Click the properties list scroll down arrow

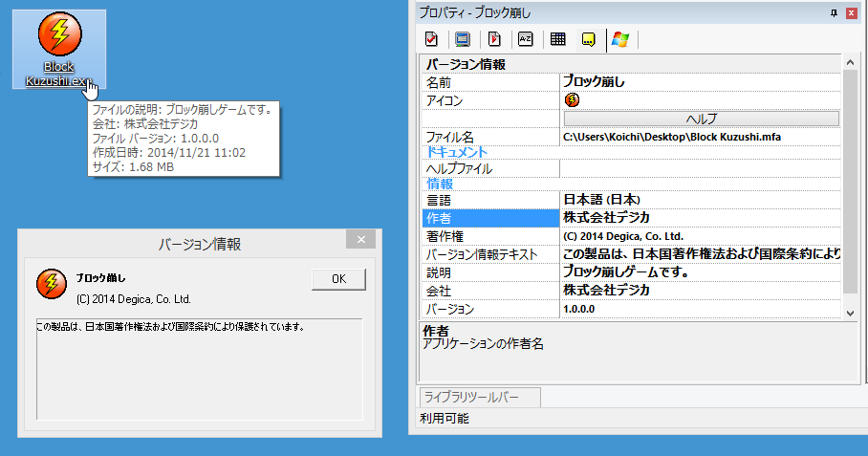(x=850, y=314)
